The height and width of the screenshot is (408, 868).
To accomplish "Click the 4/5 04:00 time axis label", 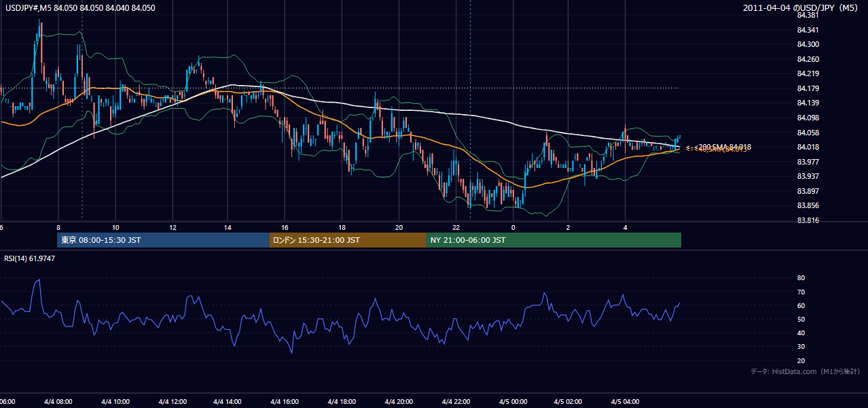I will click(x=625, y=402).
